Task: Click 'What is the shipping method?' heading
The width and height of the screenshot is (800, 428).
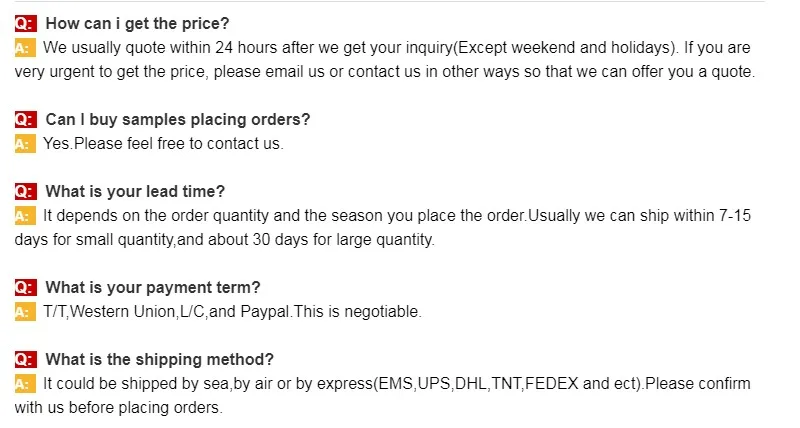Action: pyautogui.click(x=160, y=359)
